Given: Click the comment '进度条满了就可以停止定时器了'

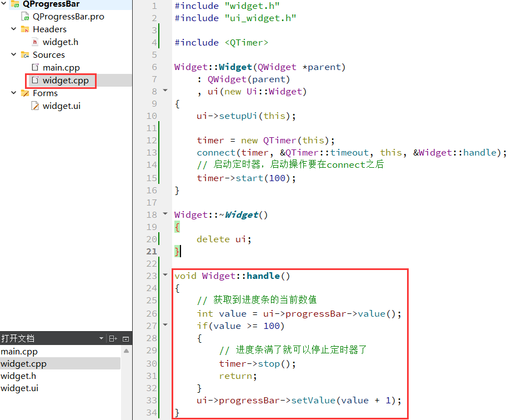Looking at the screenshot, I should point(302,350).
